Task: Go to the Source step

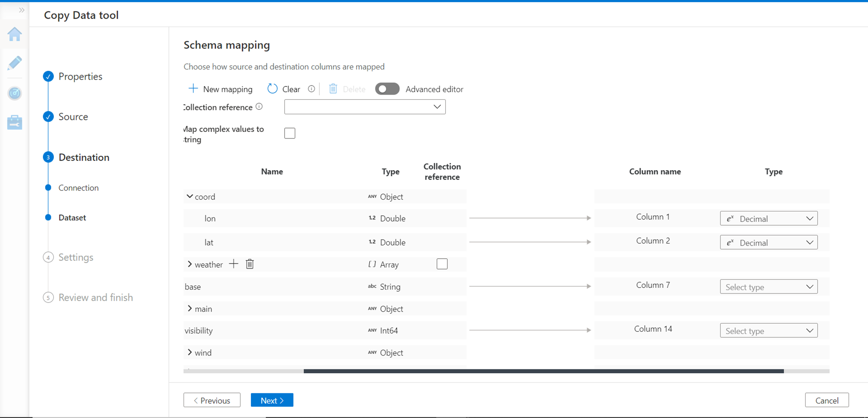Action: pos(73,117)
